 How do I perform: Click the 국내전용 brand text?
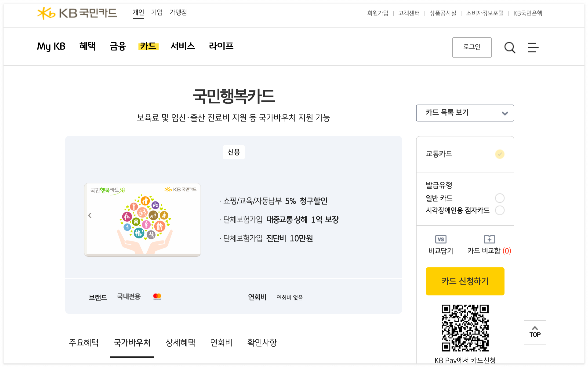pyautogui.click(x=129, y=297)
